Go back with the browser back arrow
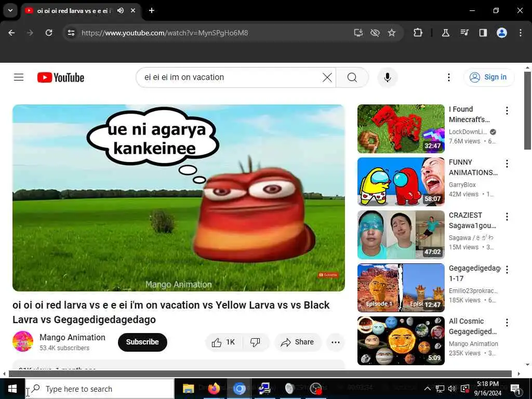The height and width of the screenshot is (399, 532). tap(11, 33)
